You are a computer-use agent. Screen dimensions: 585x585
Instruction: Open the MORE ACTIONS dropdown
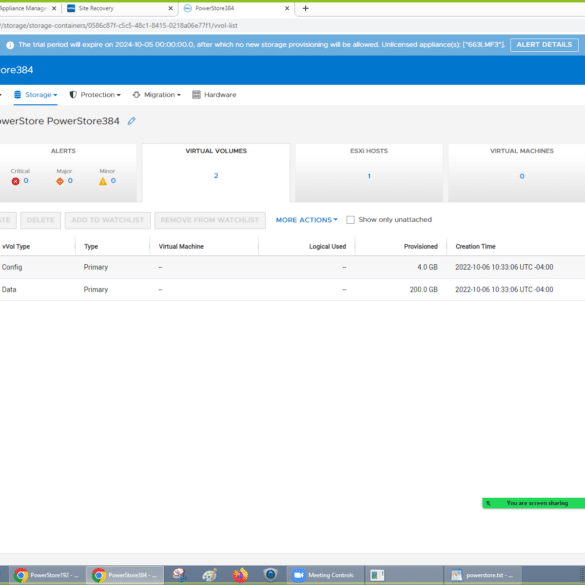coord(307,220)
